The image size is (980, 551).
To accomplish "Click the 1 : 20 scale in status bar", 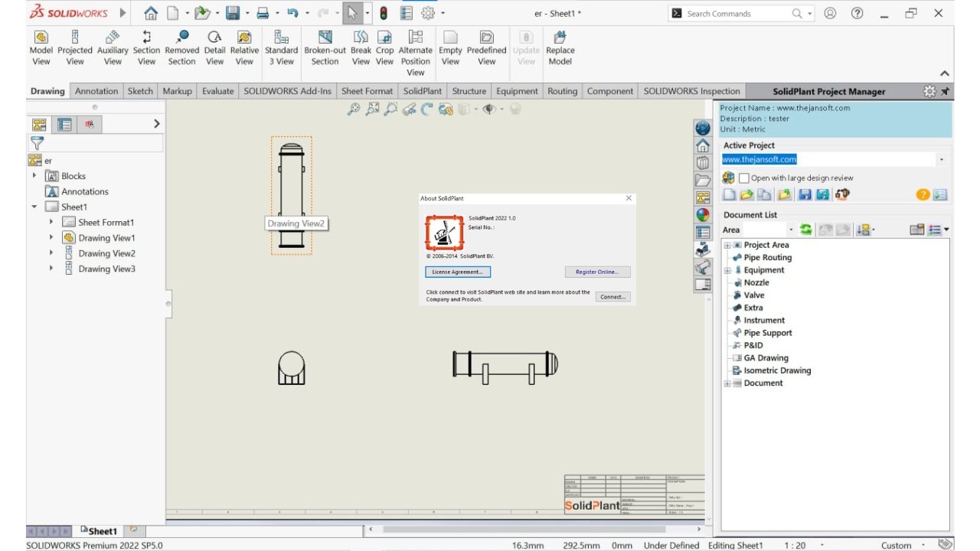I will click(x=794, y=545).
